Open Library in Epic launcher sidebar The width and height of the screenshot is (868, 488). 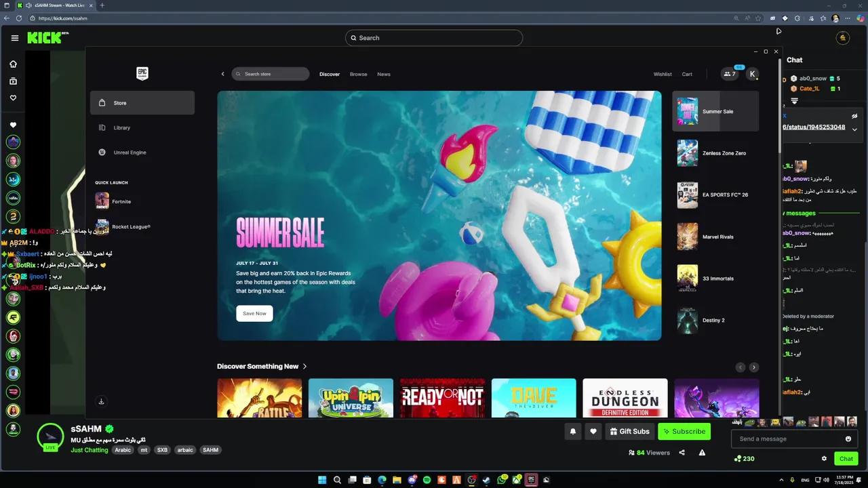coord(142,127)
